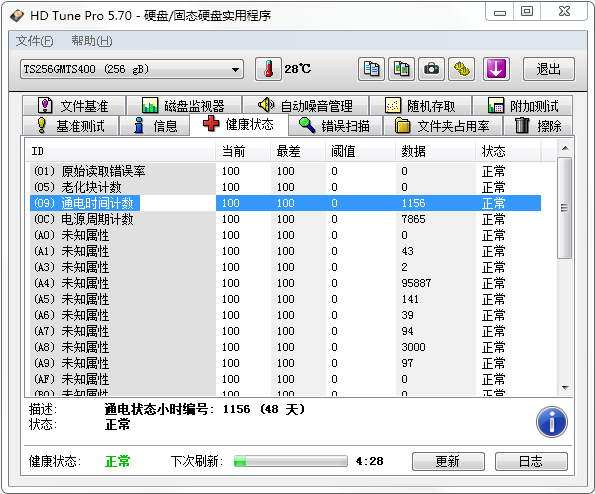
Task: Copy text results to clipboard icon
Action: coord(371,69)
